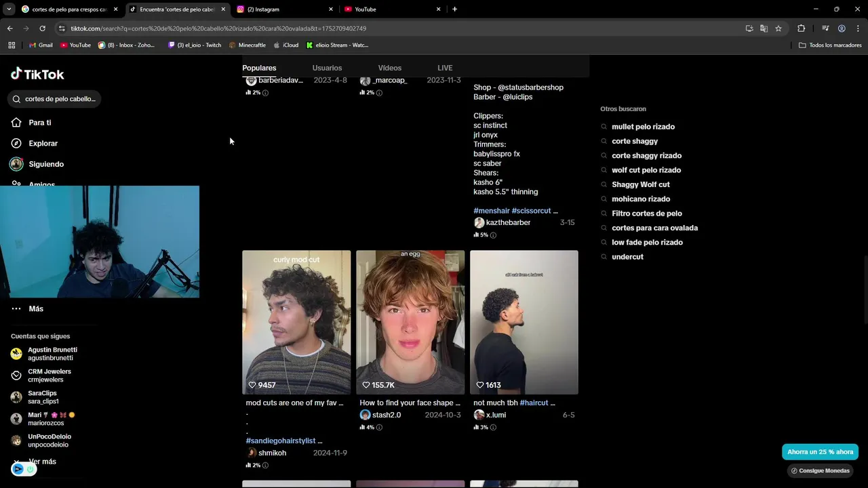Open the Gmail bookmark

(41, 45)
